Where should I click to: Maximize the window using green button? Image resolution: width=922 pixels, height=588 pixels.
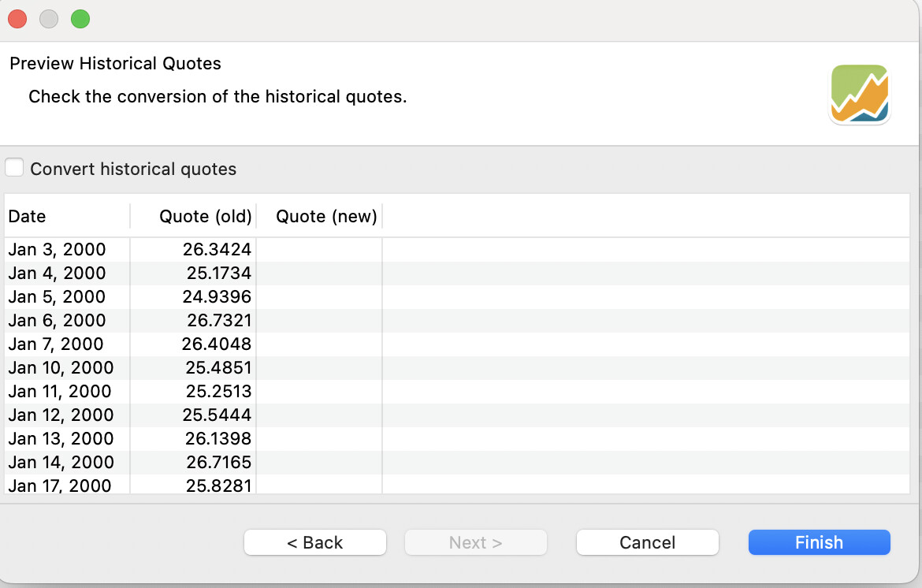(x=80, y=20)
